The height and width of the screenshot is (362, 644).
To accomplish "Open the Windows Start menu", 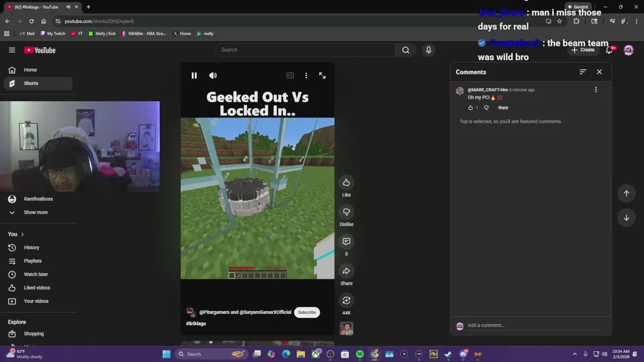I will (167, 354).
